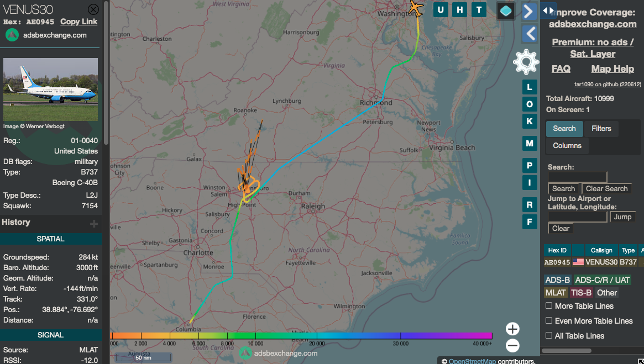The width and height of the screenshot is (644, 364).
Task: Copy Link for the aircraft
Action: [79, 22]
